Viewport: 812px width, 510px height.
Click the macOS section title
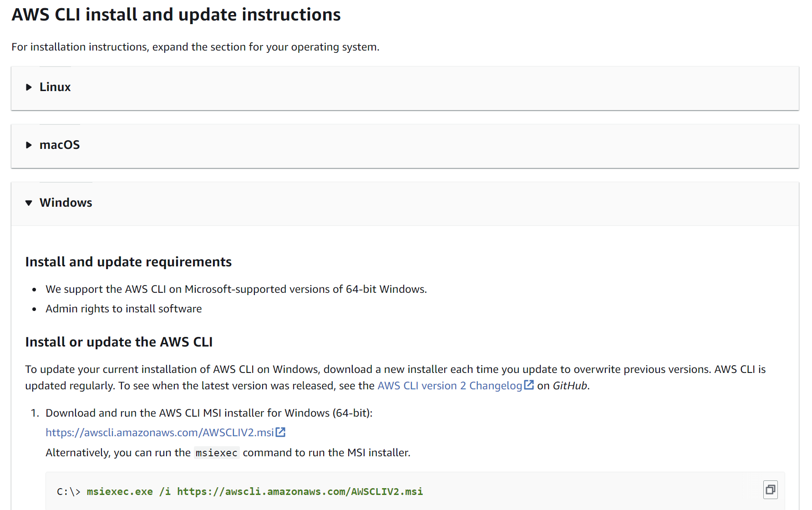coord(60,145)
